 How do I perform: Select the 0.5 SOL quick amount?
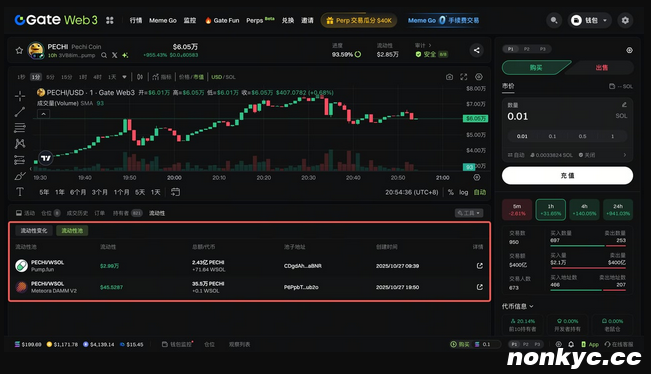coord(582,136)
